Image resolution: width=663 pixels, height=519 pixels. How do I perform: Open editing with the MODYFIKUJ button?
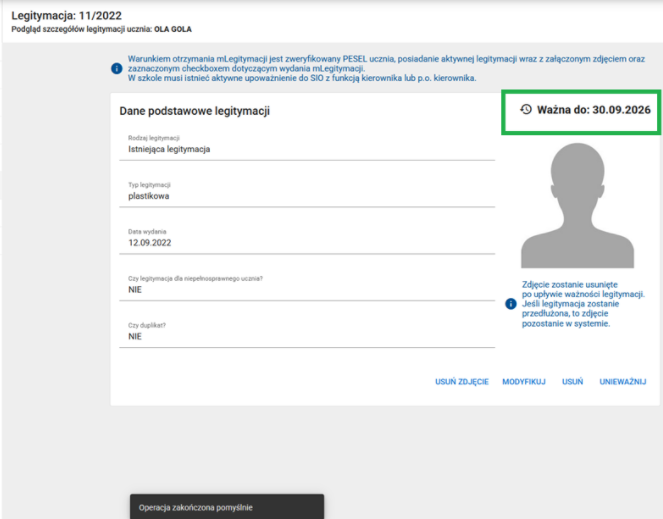524,382
